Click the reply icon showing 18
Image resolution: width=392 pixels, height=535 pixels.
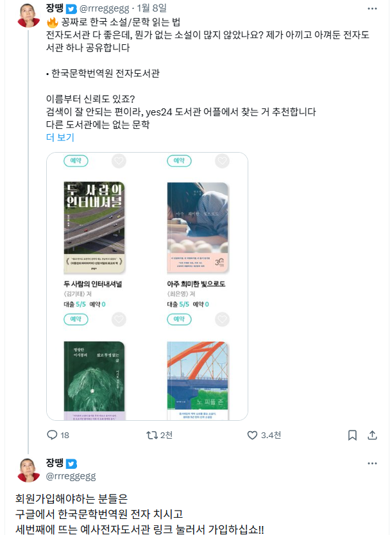[x=53, y=435]
